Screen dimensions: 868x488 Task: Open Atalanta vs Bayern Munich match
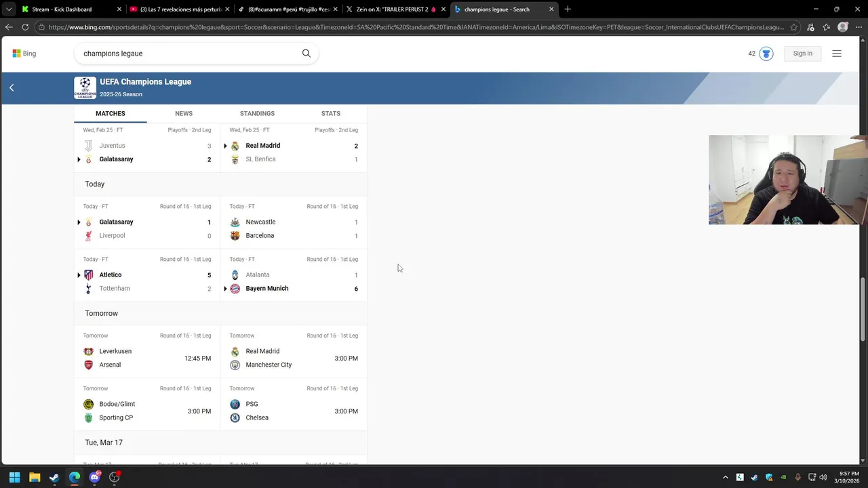click(x=294, y=275)
